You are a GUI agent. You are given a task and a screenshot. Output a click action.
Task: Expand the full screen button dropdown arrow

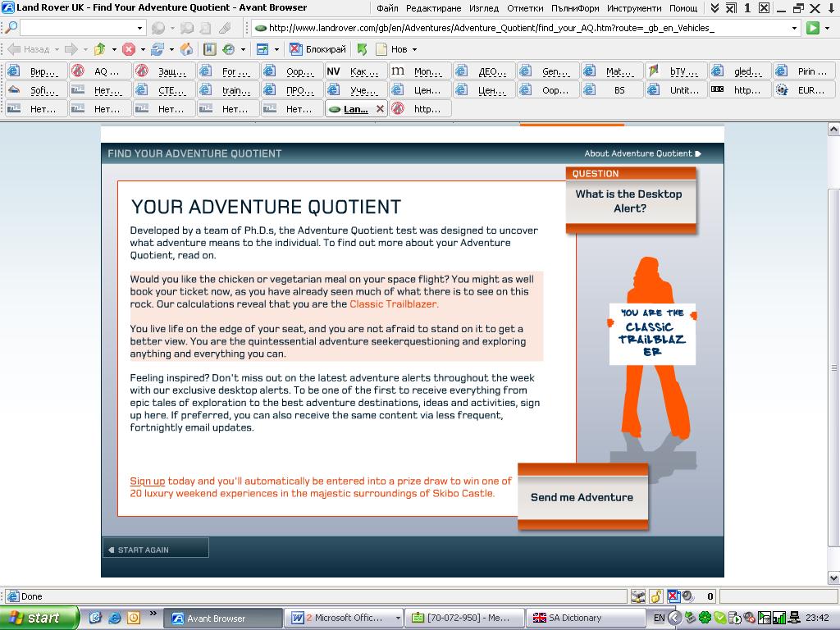pyautogui.click(x=276, y=49)
